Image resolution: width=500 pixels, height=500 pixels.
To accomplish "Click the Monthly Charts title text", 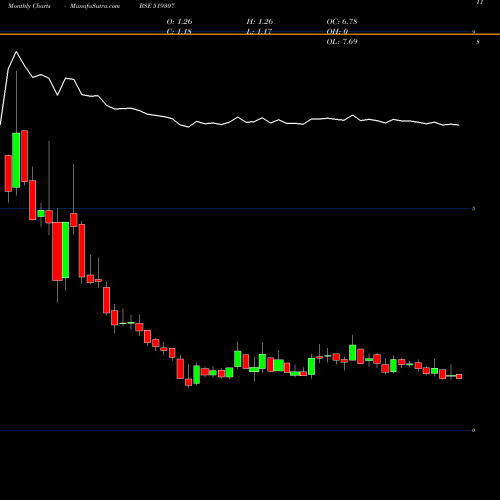I will point(29,6).
